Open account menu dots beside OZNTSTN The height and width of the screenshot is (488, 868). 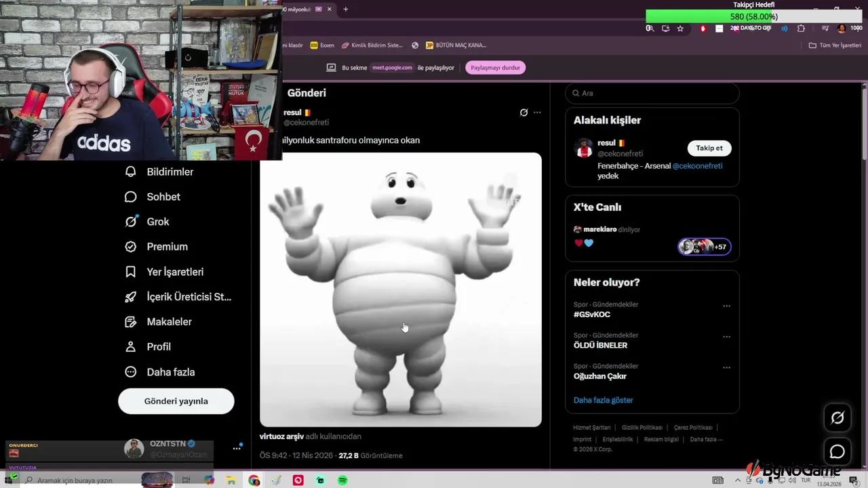pos(237,448)
